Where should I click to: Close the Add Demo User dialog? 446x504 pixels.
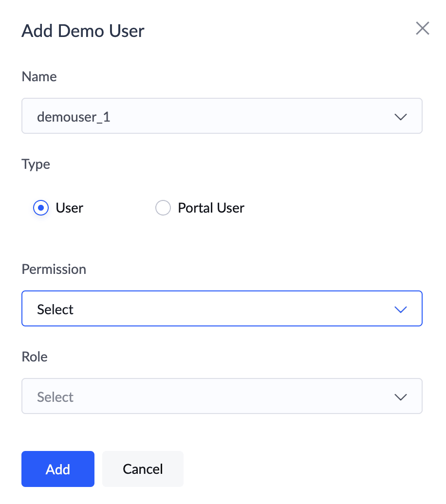(x=422, y=28)
